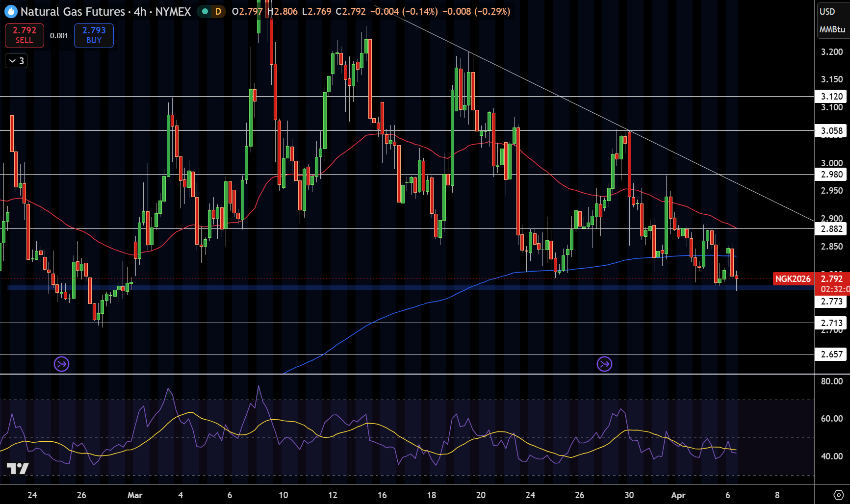Click the green market status dot
The image size is (850, 504).
click(205, 11)
